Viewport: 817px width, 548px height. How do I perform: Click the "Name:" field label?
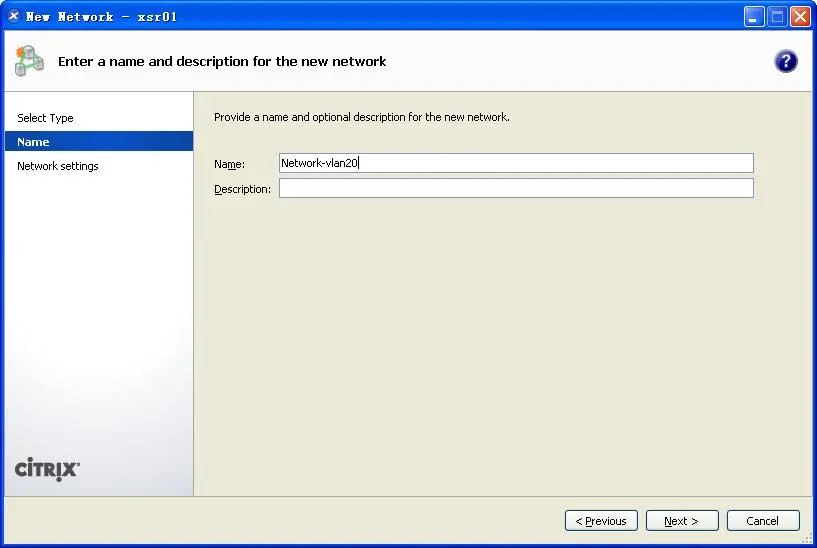229,164
